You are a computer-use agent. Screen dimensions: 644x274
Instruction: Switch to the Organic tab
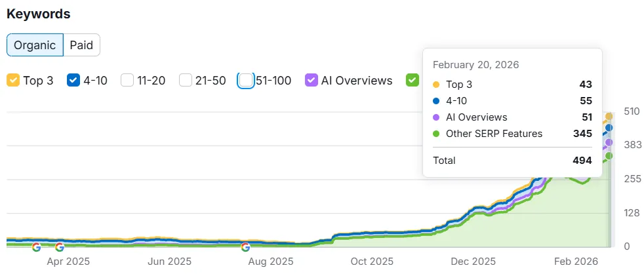point(35,45)
